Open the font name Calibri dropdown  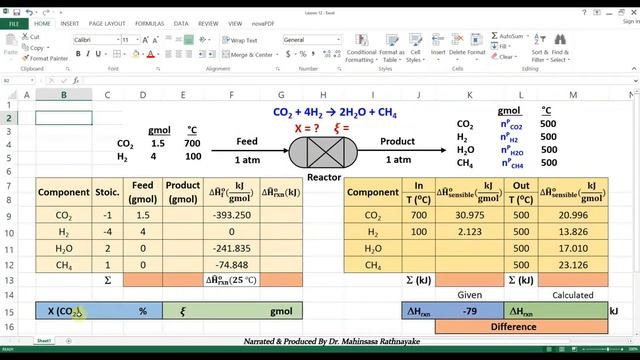pos(118,40)
